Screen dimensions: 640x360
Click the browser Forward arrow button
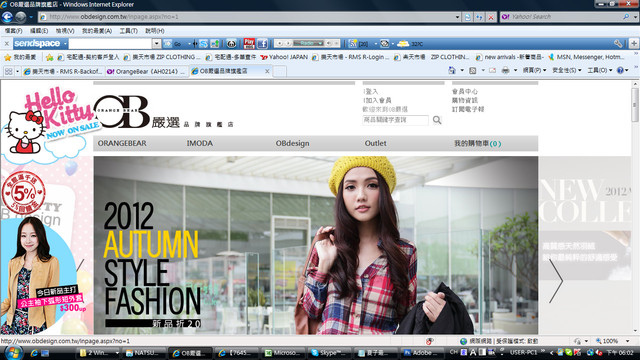tap(20, 17)
